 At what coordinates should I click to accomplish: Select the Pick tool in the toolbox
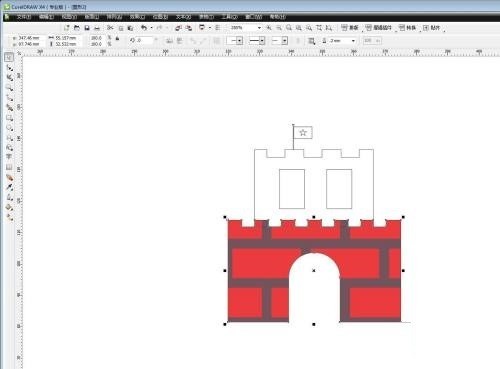coord(9,57)
